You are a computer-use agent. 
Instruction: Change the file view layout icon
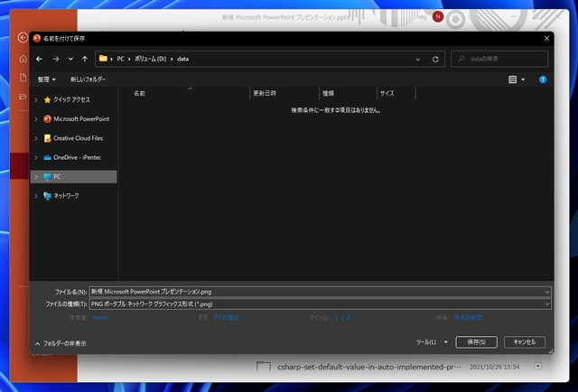pyautogui.click(x=512, y=79)
